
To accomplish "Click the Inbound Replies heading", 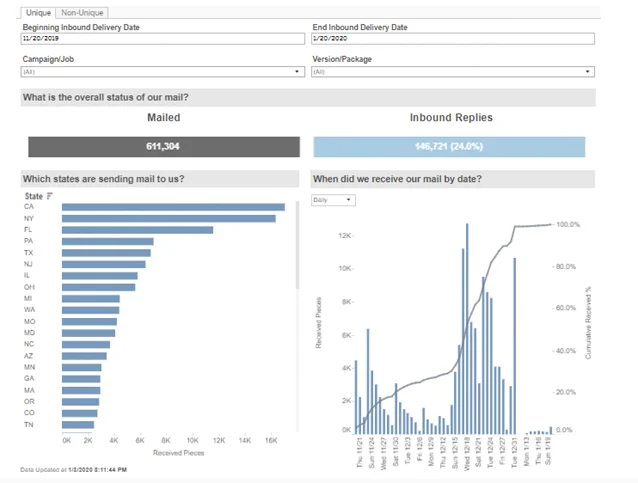I will tap(451, 118).
